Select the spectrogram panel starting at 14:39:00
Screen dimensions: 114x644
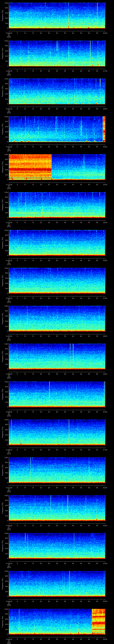click(57, 394)
